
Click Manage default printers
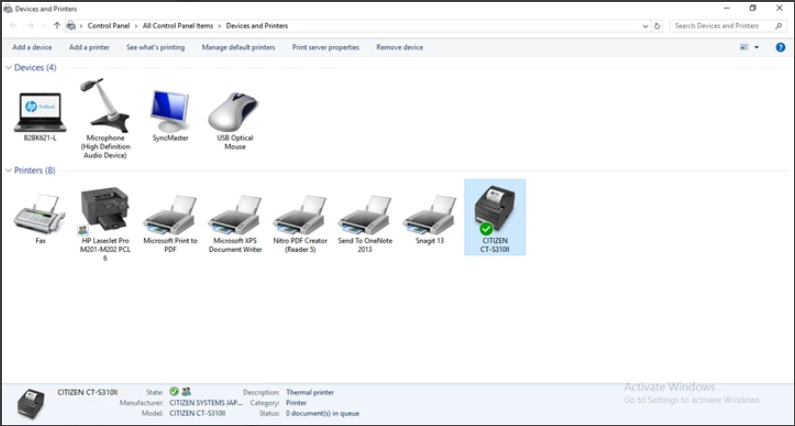tap(238, 47)
